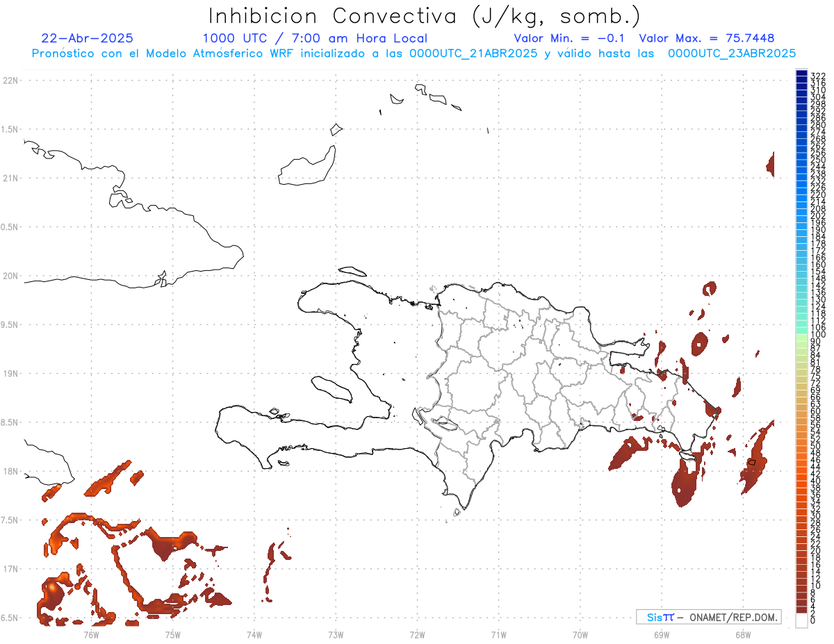Click the "74W" longitude label

point(254,634)
